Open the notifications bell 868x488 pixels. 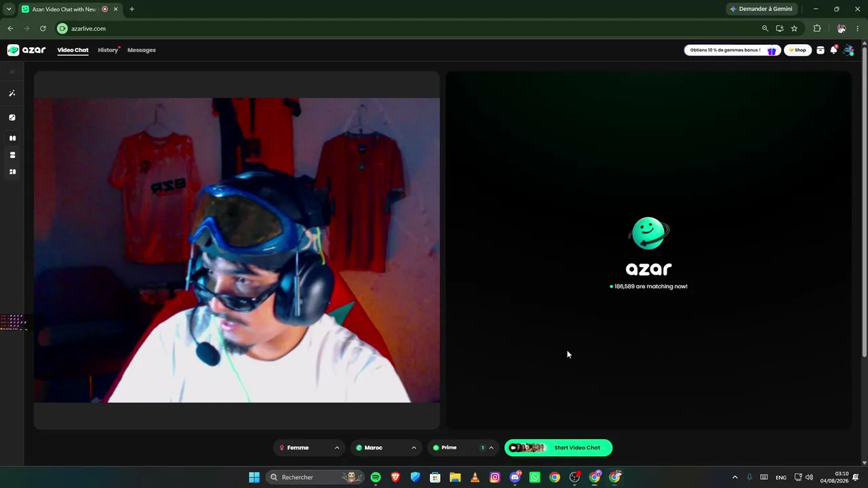pos(833,50)
